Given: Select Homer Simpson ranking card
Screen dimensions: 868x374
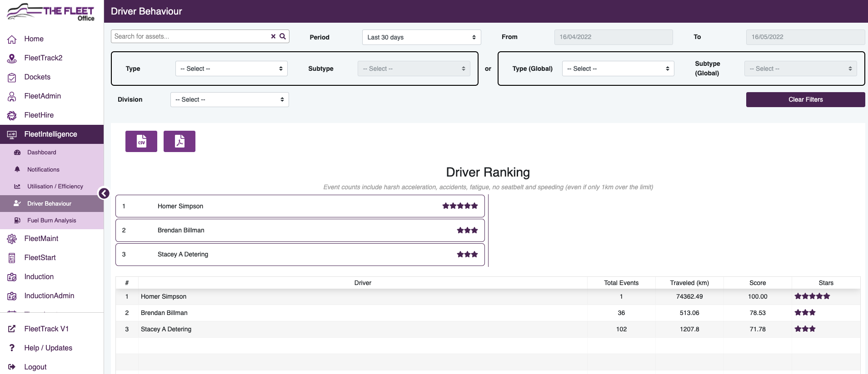Looking at the screenshot, I should click(x=300, y=206).
